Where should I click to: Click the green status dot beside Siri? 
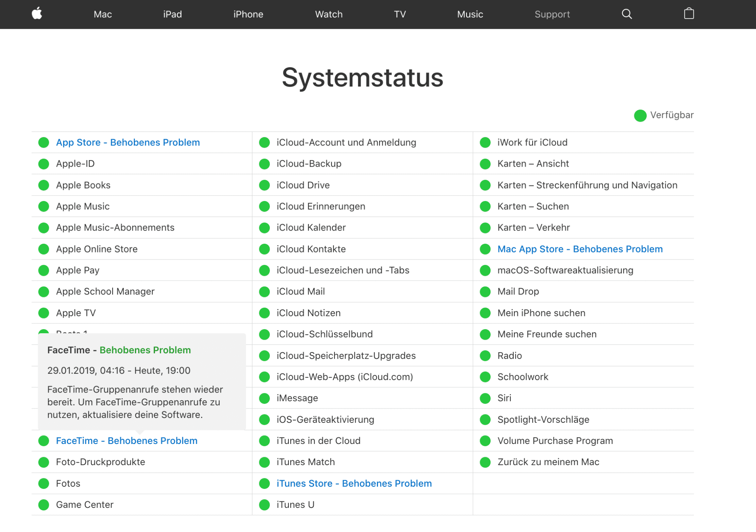pos(485,398)
